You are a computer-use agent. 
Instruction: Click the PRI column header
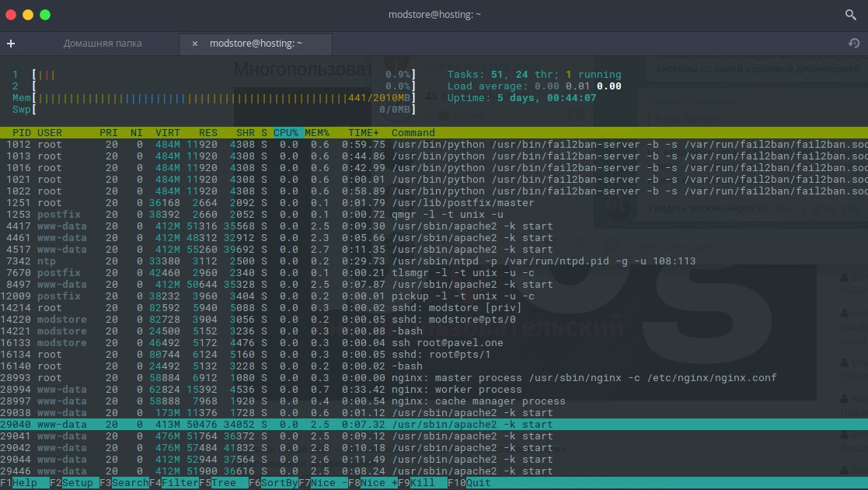click(109, 133)
